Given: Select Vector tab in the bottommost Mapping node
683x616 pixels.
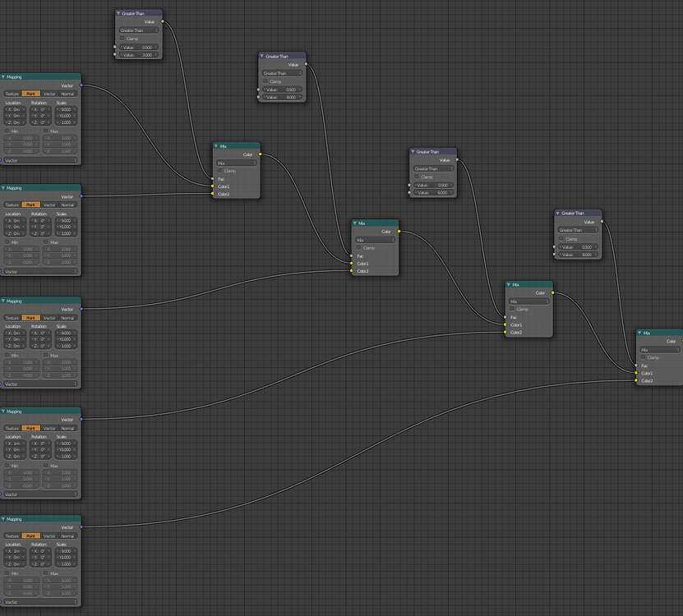Looking at the screenshot, I should point(49,536).
